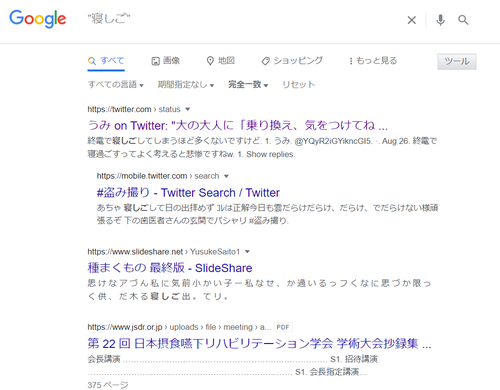Click the ショッピング tab tag icon
Screen dimensions: 500x390
(265, 61)
